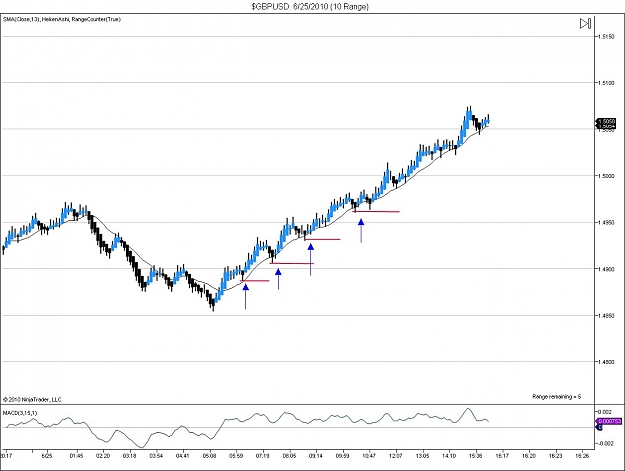Click the -0.002 MACD scale label
The width and height of the screenshot is (625, 471).
pos(604,444)
